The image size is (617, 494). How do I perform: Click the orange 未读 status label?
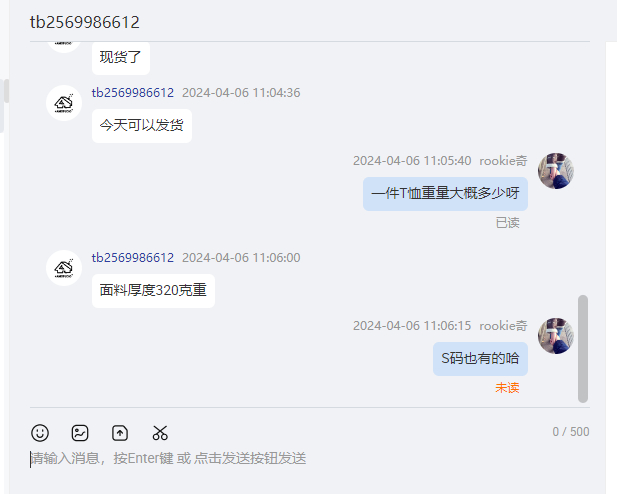tap(507, 388)
